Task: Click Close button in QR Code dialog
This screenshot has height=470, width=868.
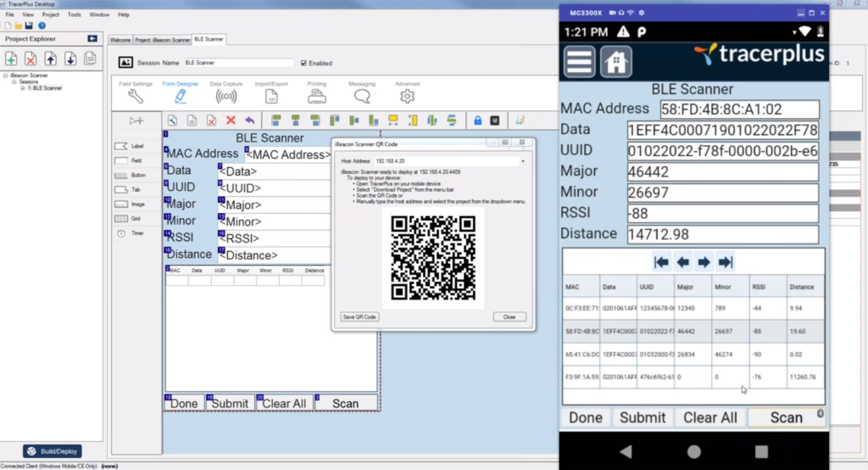Action: 509,317
